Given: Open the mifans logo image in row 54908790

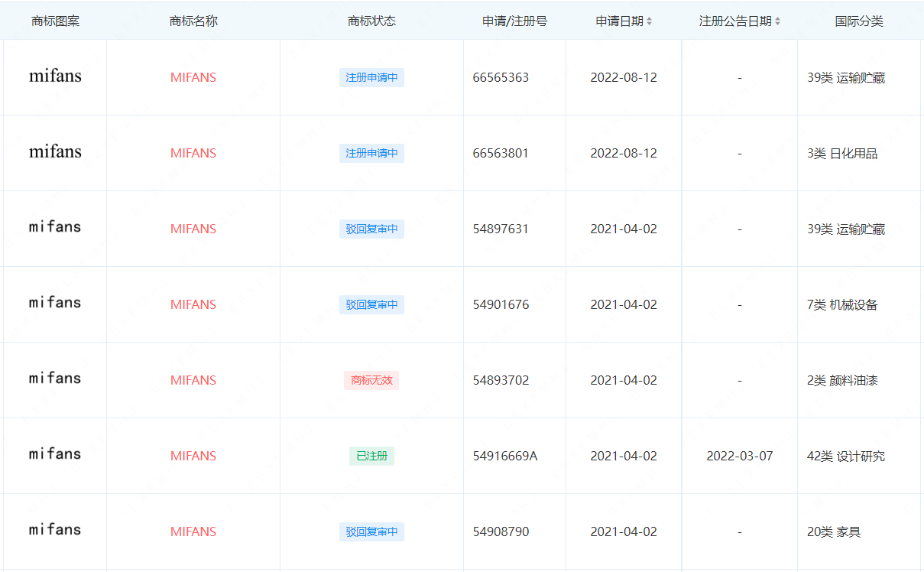Looking at the screenshot, I should coord(55,530).
